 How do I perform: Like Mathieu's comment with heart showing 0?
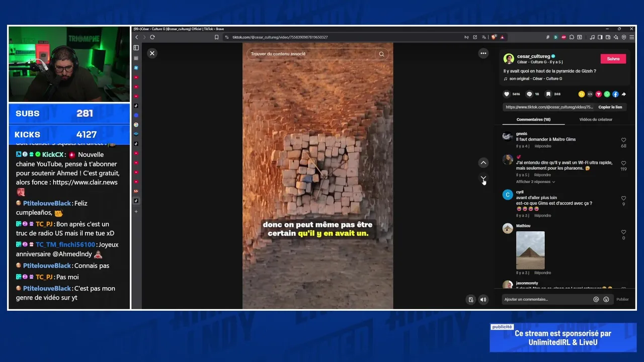coord(623,232)
